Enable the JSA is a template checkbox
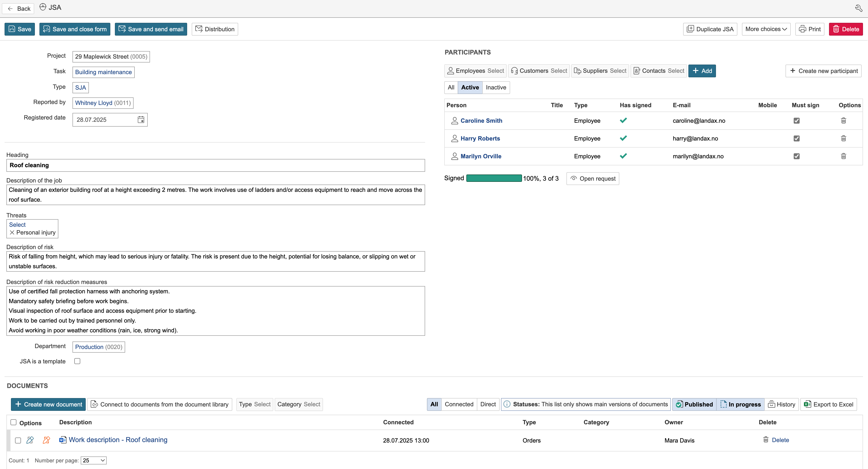Screen dimensions: 868x469 (77, 361)
